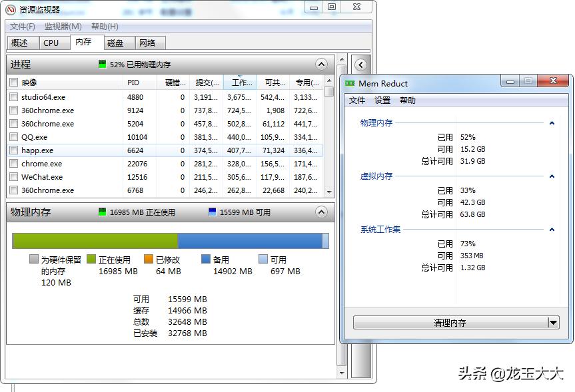Check the QQ.exe process checkbox
This screenshot has width=575, height=392.
point(14,137)
